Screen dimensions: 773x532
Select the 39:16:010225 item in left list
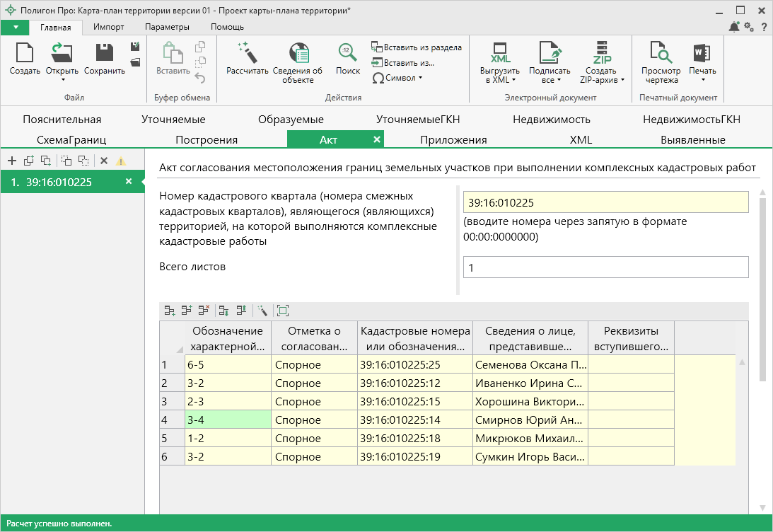pyautogui.click(x=59, y=182)
